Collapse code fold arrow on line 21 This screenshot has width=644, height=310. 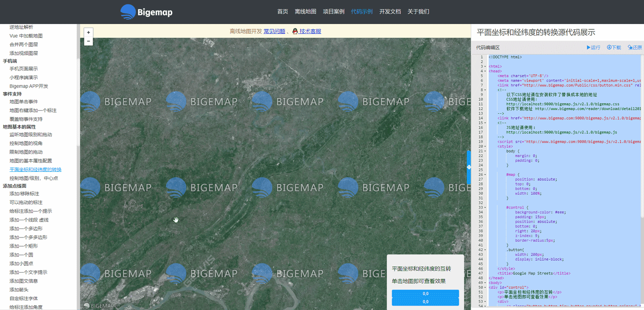click(485, 151)
